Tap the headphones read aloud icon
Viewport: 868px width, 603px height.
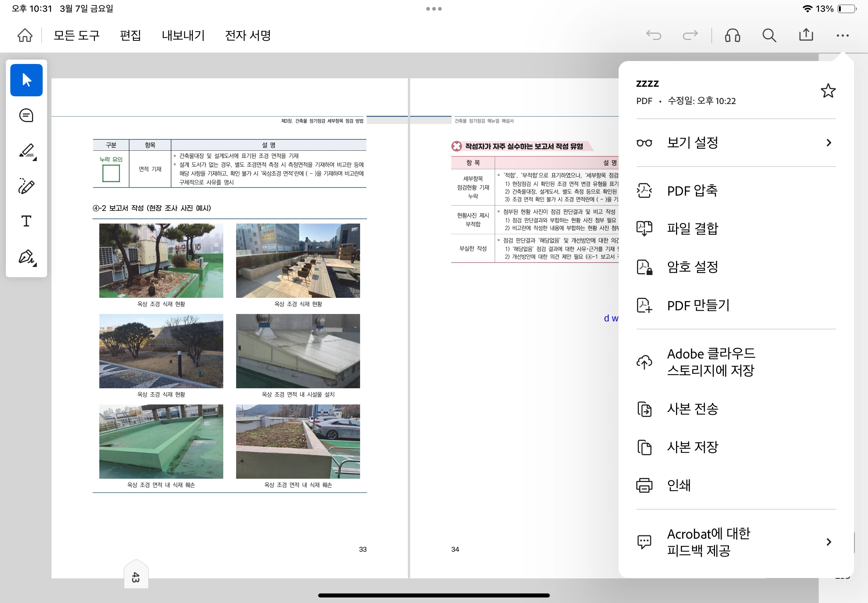click(732, 36)
